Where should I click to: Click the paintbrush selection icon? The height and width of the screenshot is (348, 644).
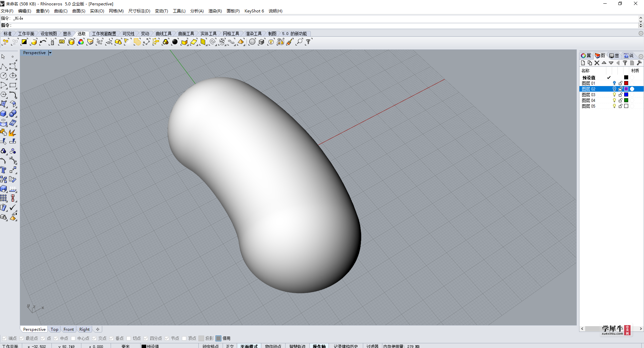click(x=290, y=42)
